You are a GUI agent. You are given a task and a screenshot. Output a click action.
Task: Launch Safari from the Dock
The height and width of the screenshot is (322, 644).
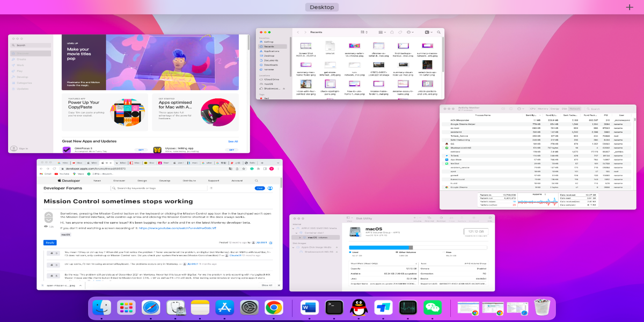[x=151, y=308]
